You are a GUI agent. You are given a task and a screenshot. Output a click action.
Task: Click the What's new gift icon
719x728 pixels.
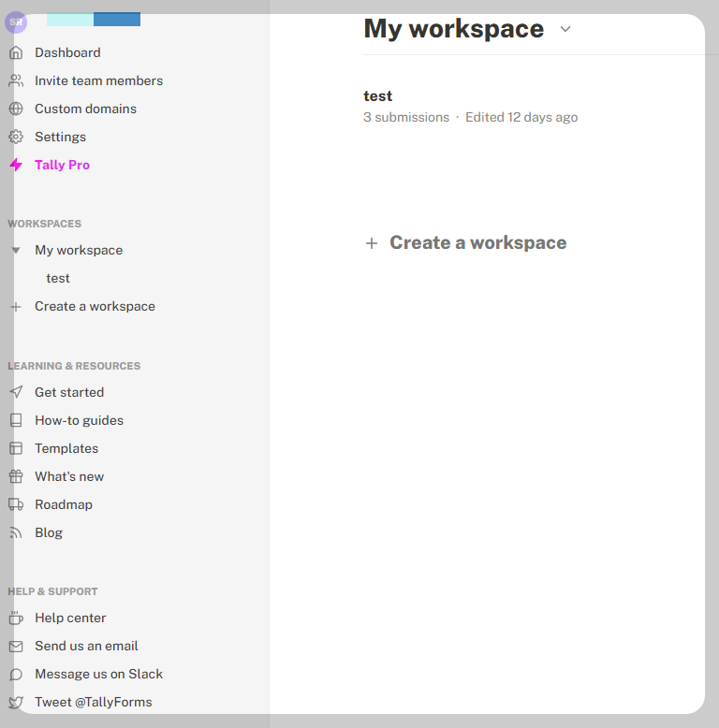16,477
